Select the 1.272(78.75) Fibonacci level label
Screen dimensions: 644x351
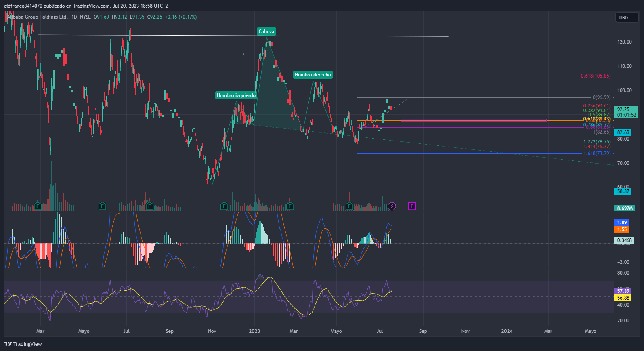point(597,142)
